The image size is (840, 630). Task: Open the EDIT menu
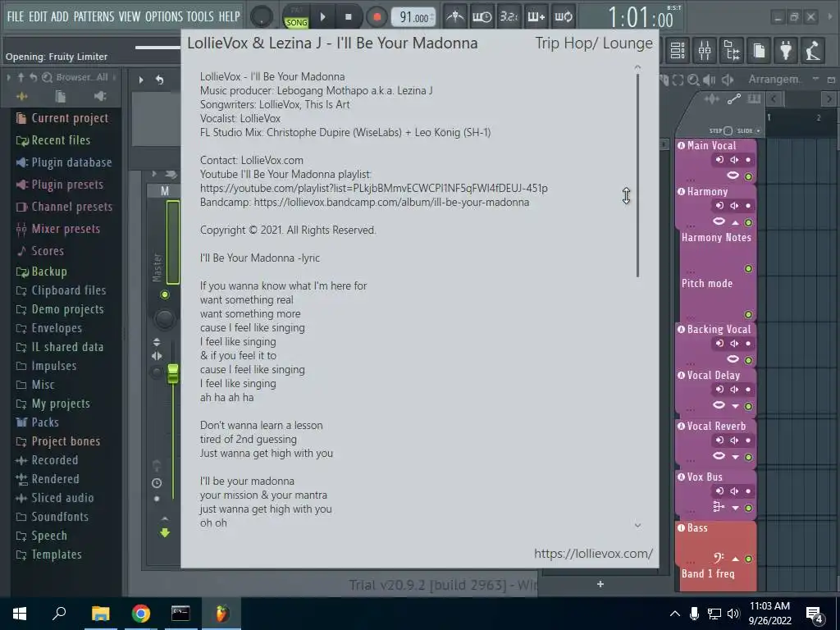tap(38, 16)
